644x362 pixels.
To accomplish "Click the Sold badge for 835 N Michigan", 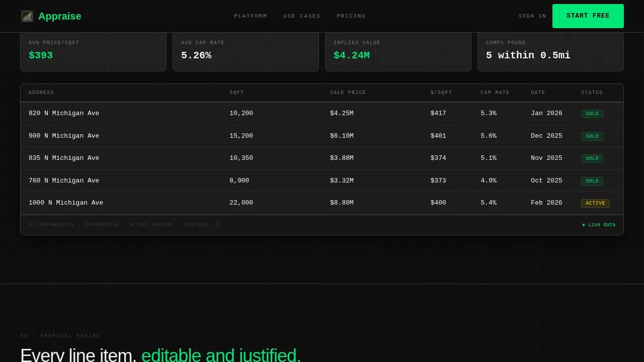I will pos(592,158).
